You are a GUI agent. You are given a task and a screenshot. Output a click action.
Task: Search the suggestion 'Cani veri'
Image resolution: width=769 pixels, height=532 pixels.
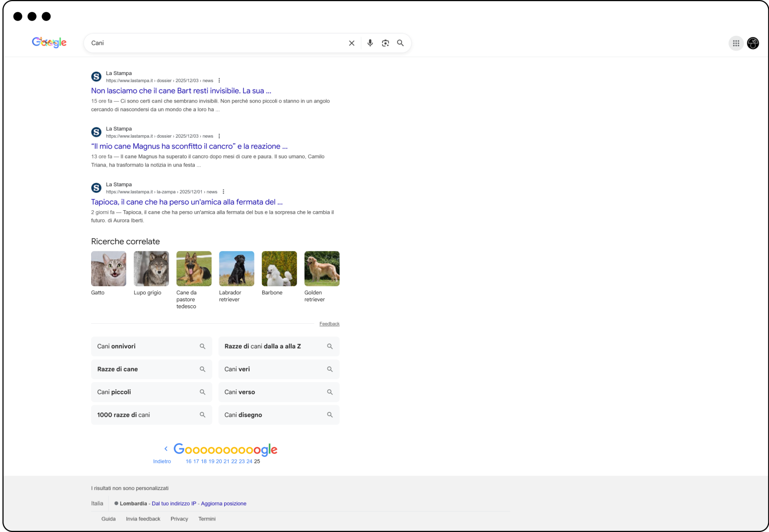tap(279, 369)
